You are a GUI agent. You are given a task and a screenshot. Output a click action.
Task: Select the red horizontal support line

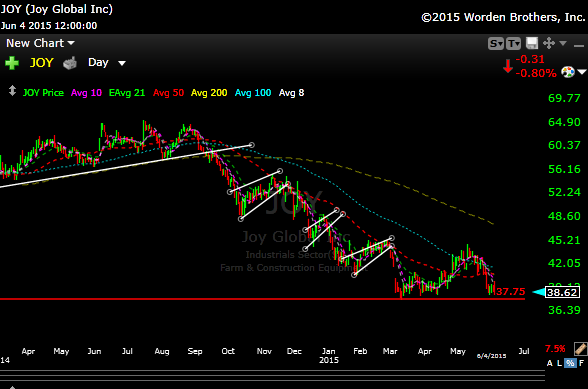pos(262,299)
